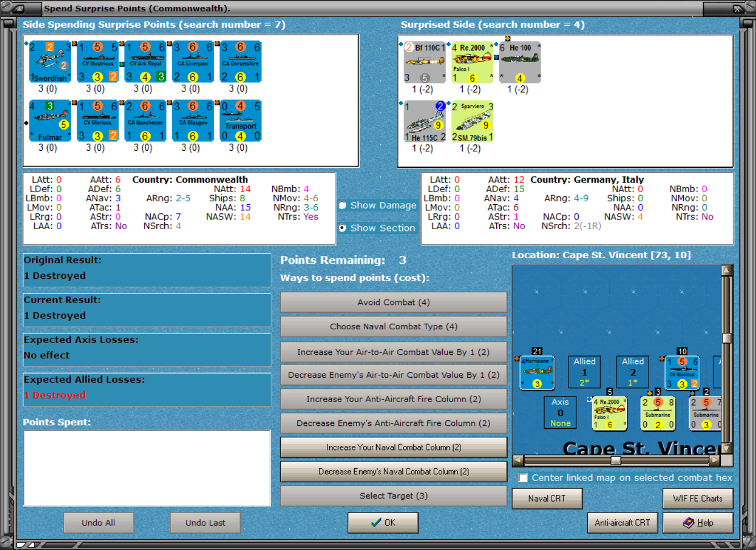Select the Bf 110C aircraft counter

pyautogui.click(x=425, y=63)
